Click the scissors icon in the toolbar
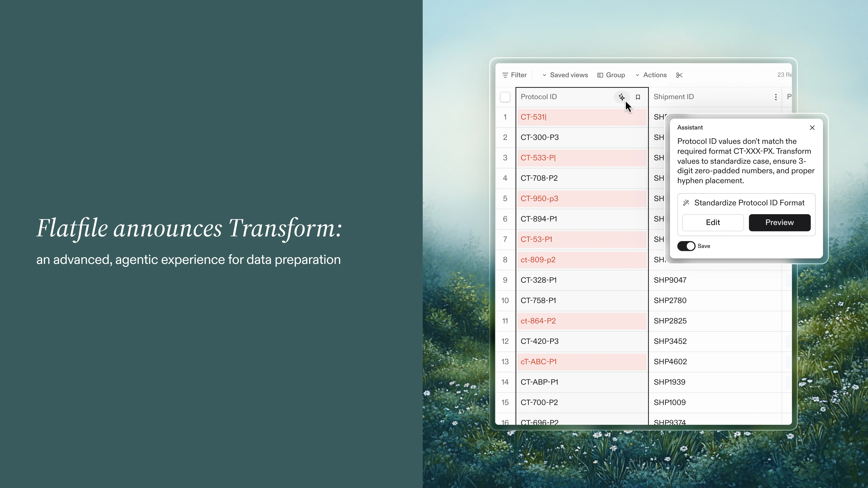The image size is (868, 488). coord(679,75)
